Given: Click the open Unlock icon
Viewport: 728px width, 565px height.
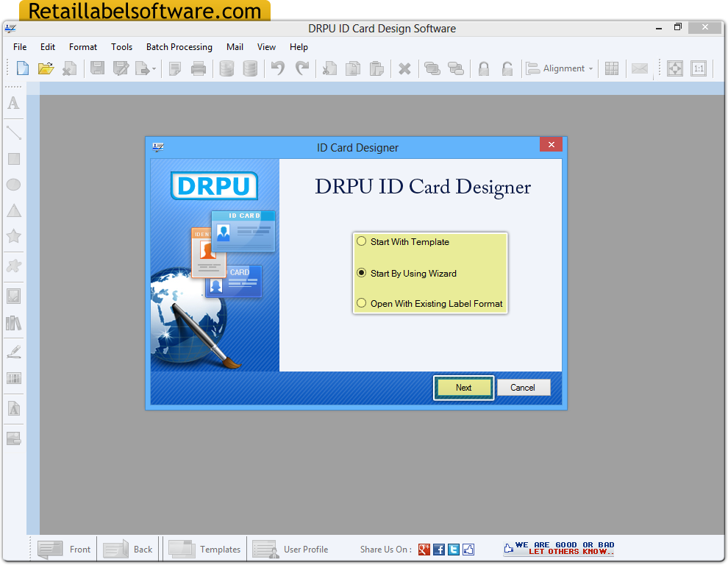Looking at the screenshot, I should coord(507,68).
